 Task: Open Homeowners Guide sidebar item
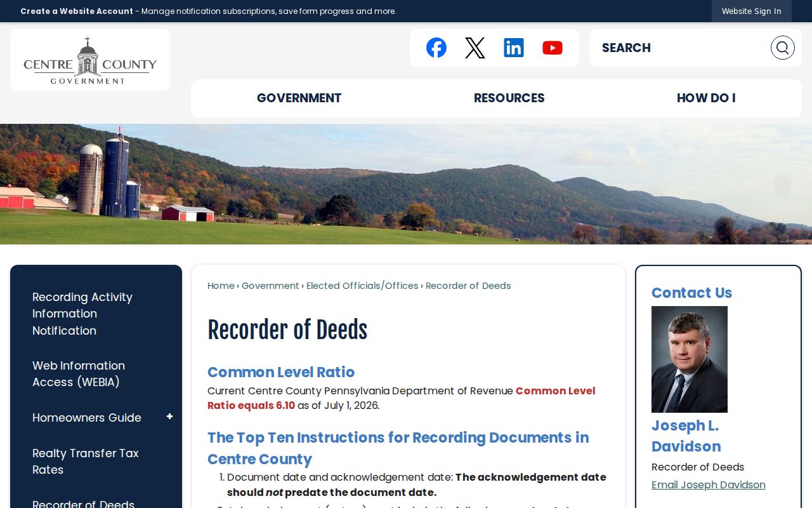click(87, 418)
